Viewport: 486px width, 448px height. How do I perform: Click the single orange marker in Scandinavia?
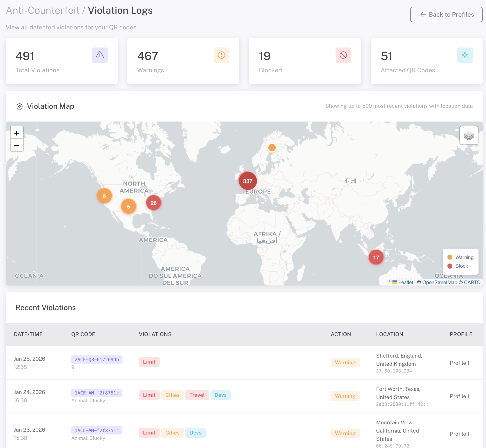coord(272,148)
